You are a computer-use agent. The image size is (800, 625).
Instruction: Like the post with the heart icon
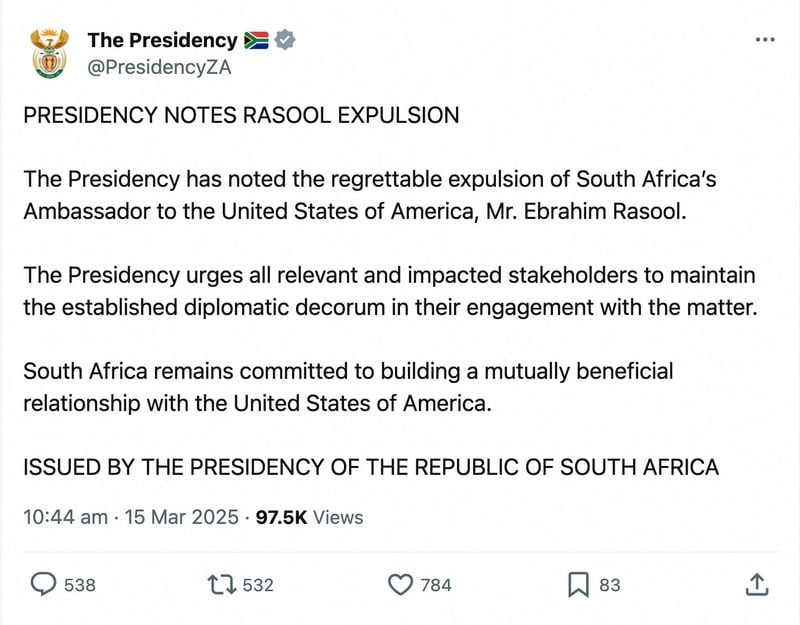(400, 584)
